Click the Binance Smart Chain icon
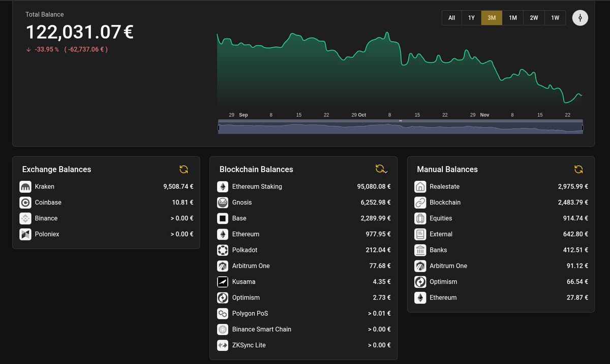 (223, 329)
